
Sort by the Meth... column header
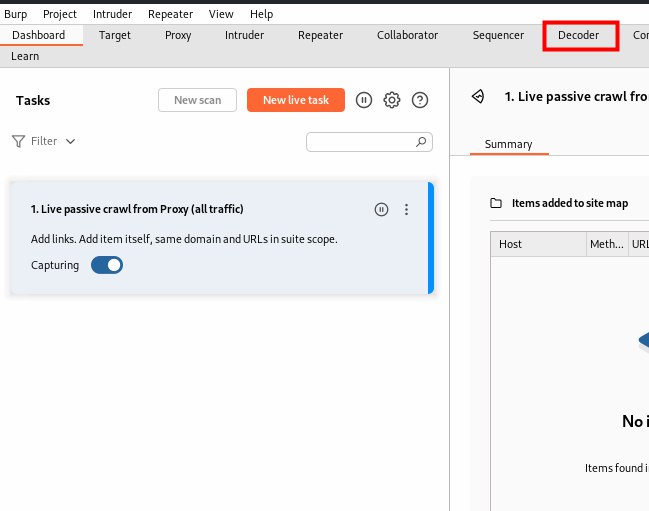coord(607,244)
